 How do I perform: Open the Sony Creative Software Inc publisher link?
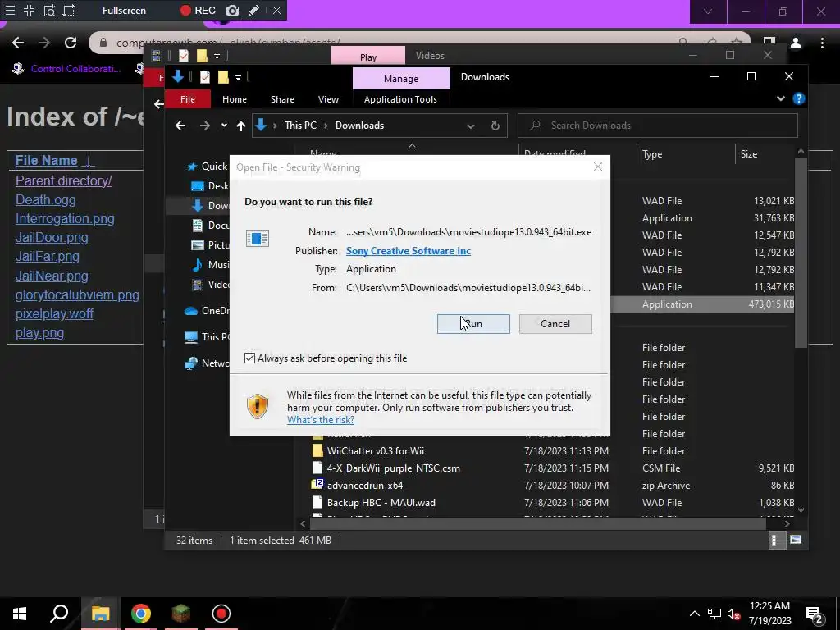tap(409, 251)
